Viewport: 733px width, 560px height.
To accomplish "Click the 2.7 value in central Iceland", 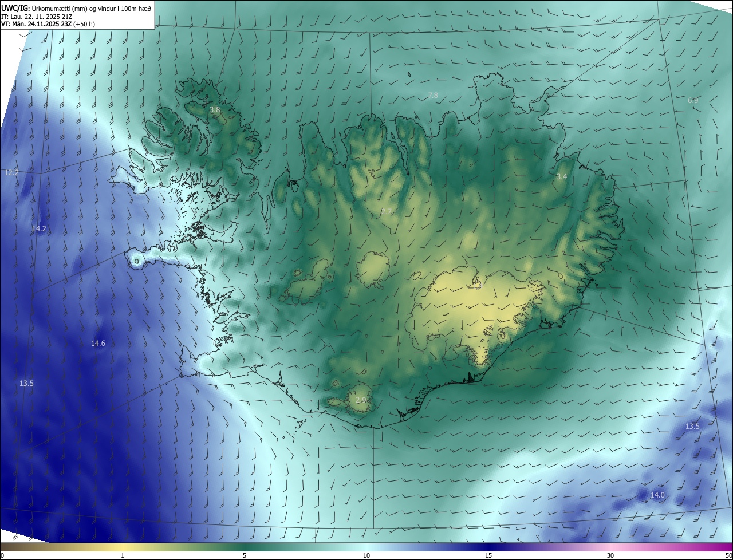I will [x=387, y=211].
